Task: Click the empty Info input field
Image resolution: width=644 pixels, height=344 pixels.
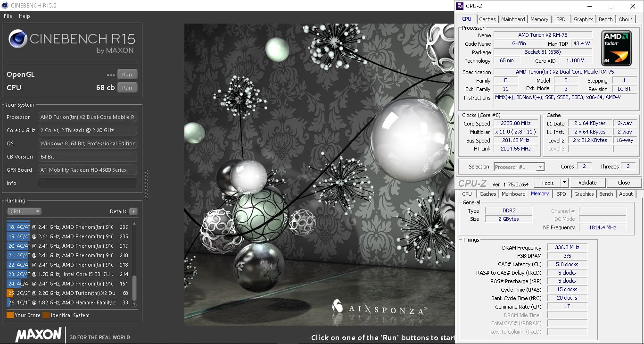Action: (88, 183)
